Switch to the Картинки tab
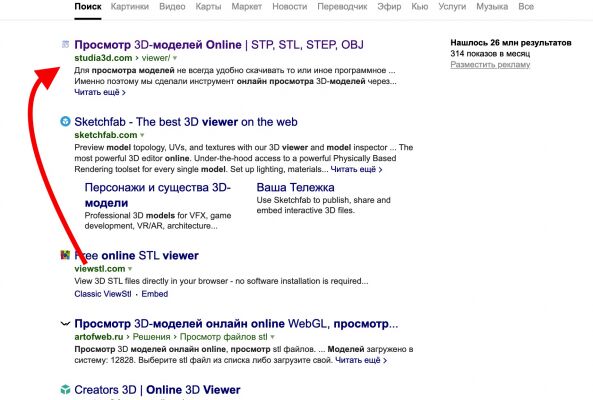Viewport: 593px width, 400px height. (130, 6)
